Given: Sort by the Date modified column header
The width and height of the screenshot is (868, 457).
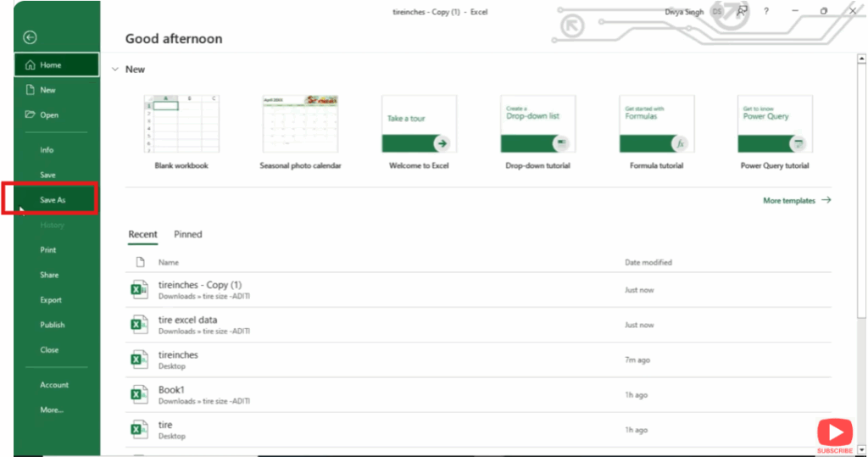Looking at the screenshot, I should (648, 263).
